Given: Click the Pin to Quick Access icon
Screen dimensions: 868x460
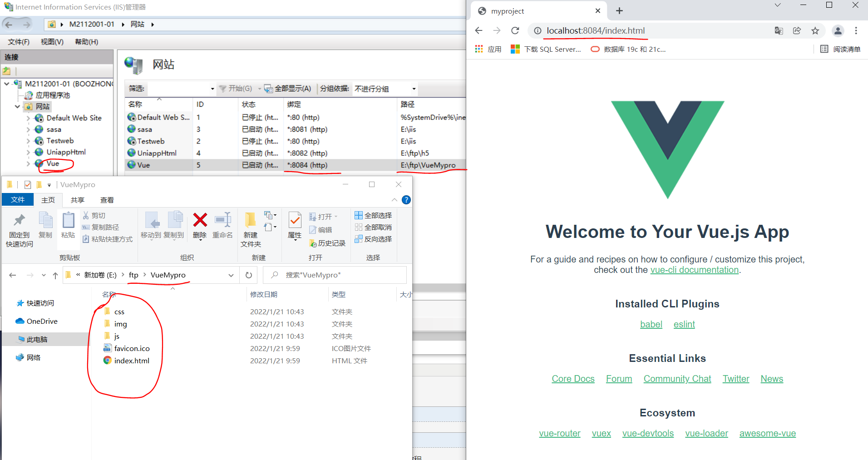Looking at the screenshot, I should click(19, 220).
